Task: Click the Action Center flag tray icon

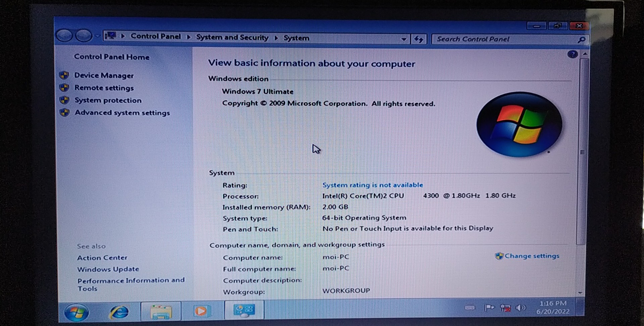Action: pos(489,308)
